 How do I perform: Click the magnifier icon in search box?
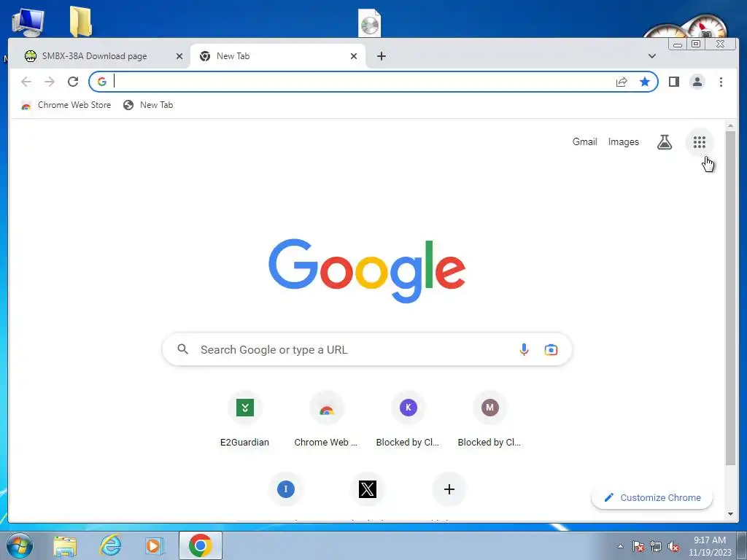[x=182, y=349]
